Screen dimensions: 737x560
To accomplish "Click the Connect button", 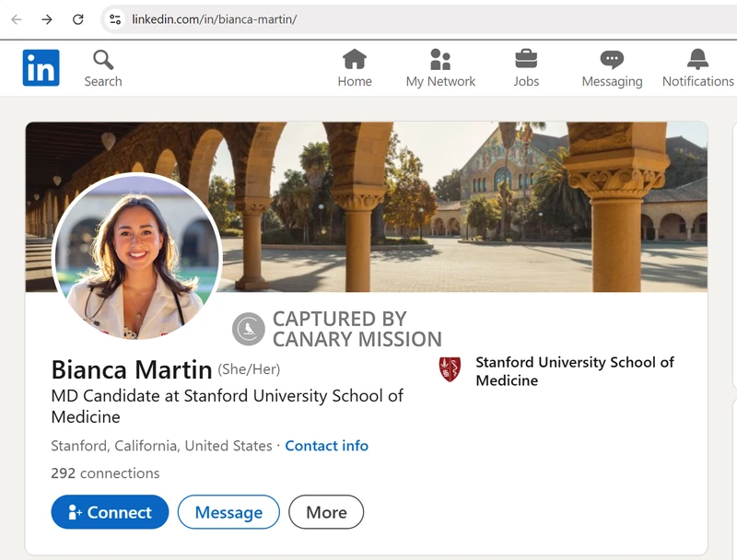I will 110,511.
